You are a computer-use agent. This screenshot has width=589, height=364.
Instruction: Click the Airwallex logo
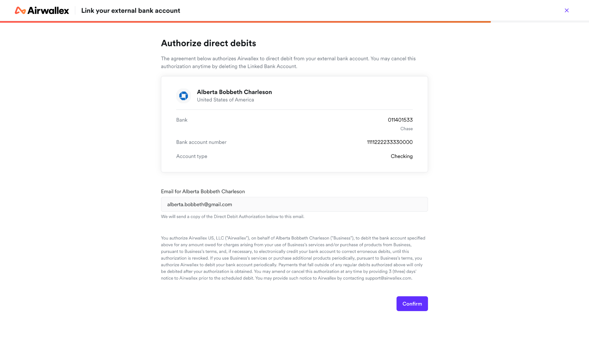point(42,11)
